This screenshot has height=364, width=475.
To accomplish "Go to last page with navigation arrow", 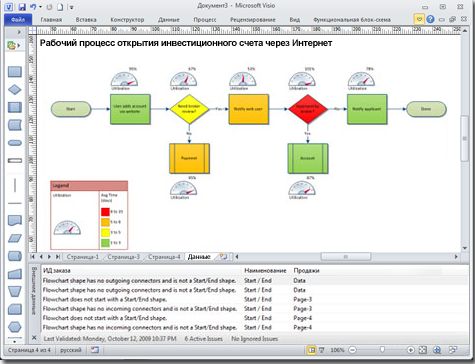I will point(58,257).
